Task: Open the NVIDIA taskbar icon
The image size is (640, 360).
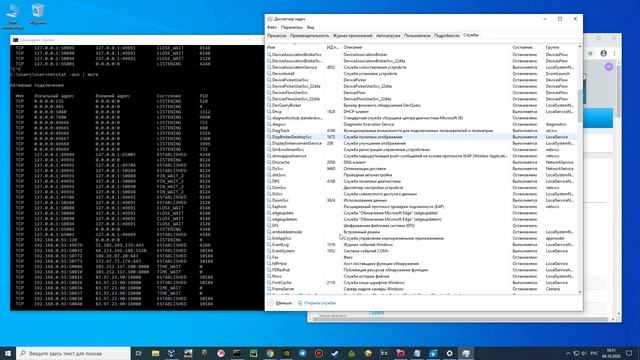Action: click(x=286, y=353)
